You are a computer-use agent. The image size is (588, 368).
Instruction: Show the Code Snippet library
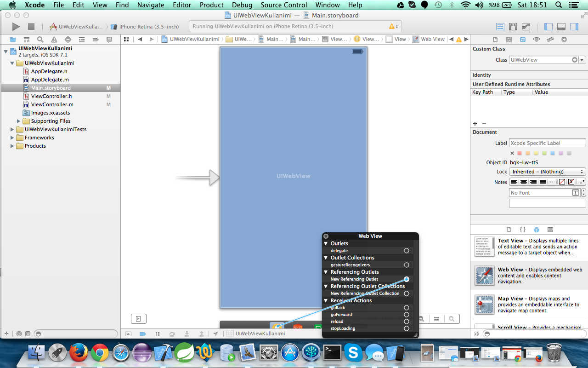click(x=523, y=230)
